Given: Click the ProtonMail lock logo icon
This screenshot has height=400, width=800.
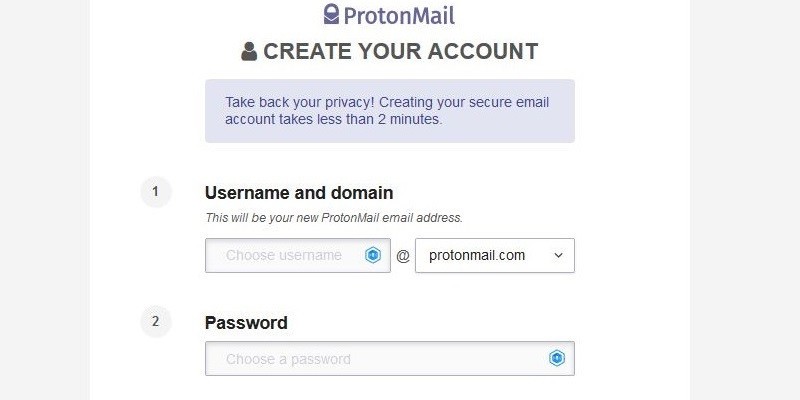Looking at the screenshot, I should (332, 14).
